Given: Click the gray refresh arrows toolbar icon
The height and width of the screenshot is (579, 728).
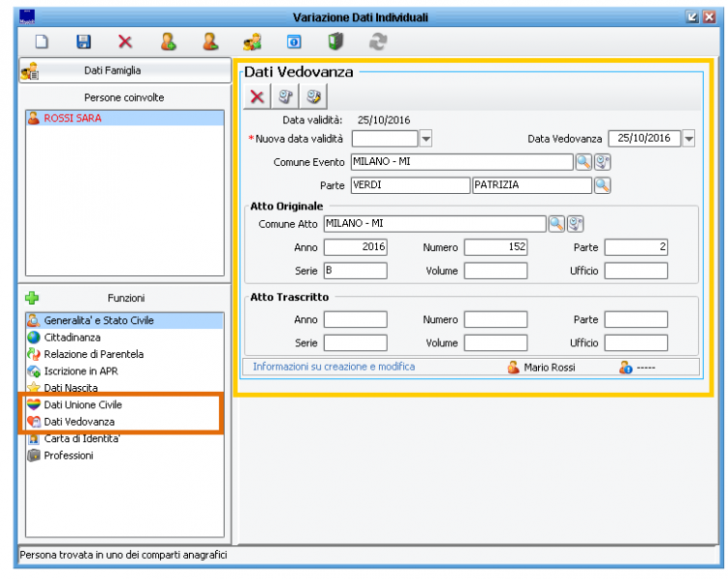Looking at the screenshot, I should pos(378,41).
